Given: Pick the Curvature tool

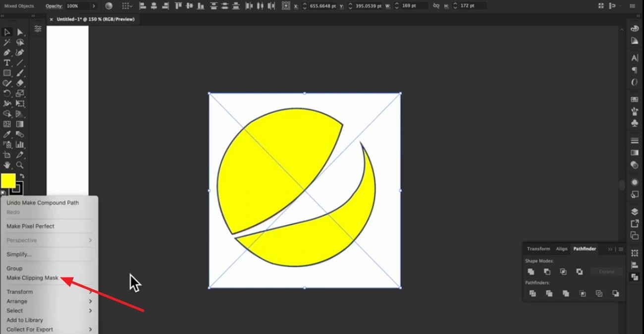Looking at the screenshot, I should pyautogui.click(x=20, y=53).
